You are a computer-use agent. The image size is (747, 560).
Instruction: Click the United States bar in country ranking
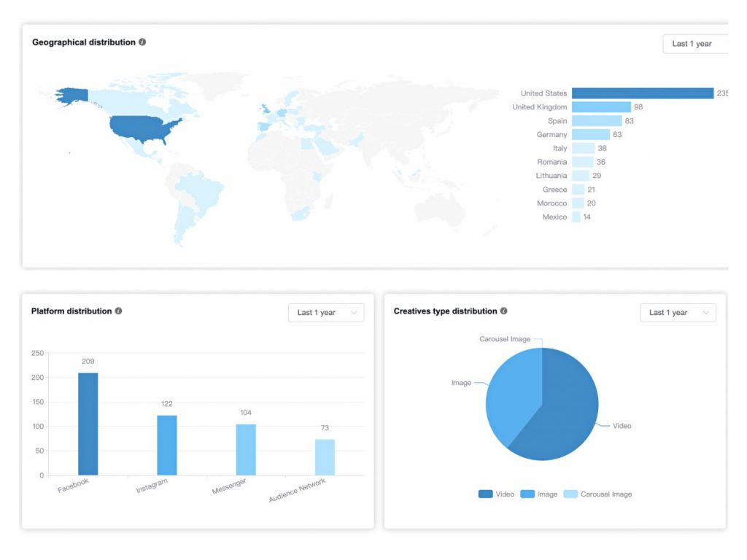643,93
